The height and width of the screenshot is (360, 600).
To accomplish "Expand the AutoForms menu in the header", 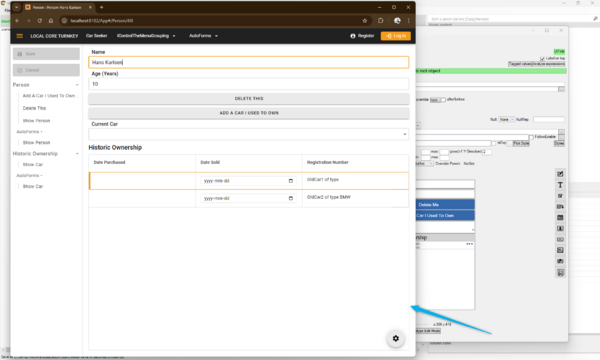I will (203, 36).
